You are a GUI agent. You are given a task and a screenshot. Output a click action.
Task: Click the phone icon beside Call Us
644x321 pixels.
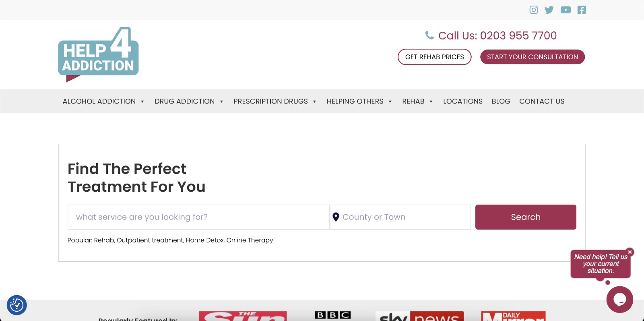click(429, 35)
